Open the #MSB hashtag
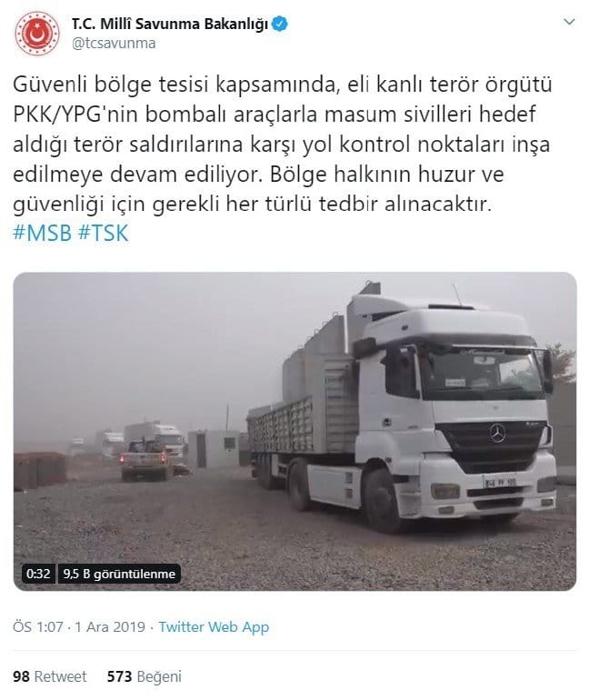 (42, 233)
